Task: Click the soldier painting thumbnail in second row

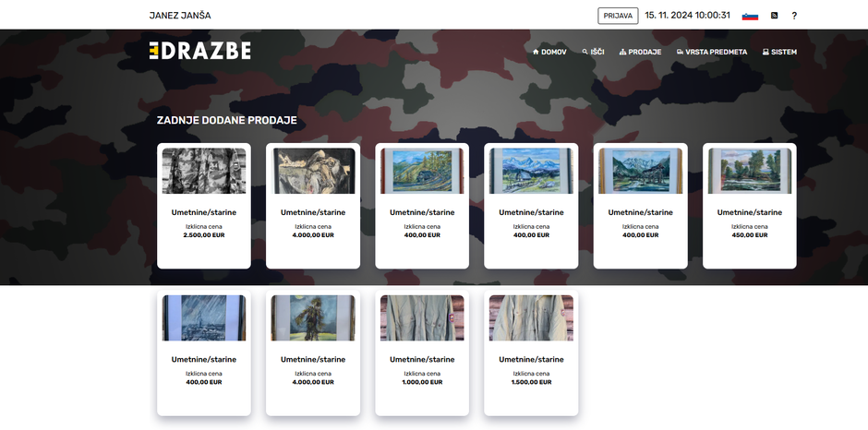Action: click(x=313, y=318)
